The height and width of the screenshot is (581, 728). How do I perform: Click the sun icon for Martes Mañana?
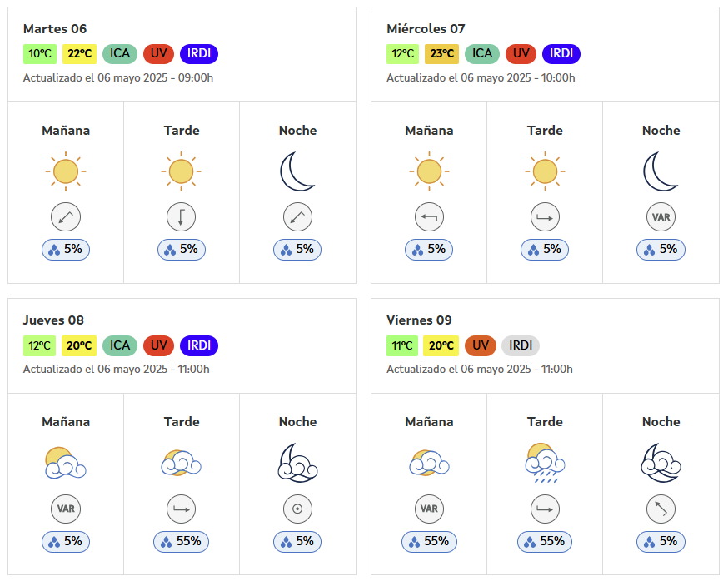point(66,171)
